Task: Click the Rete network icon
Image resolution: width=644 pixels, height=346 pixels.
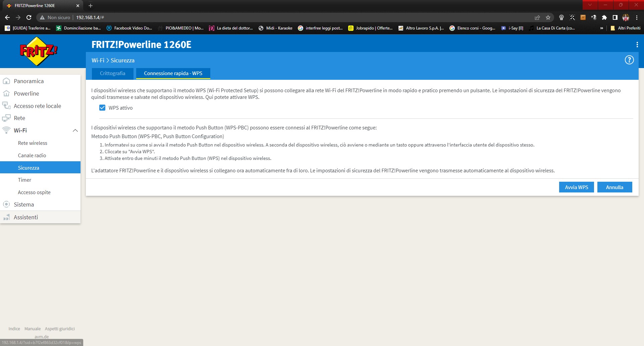Action: [6, 118]
